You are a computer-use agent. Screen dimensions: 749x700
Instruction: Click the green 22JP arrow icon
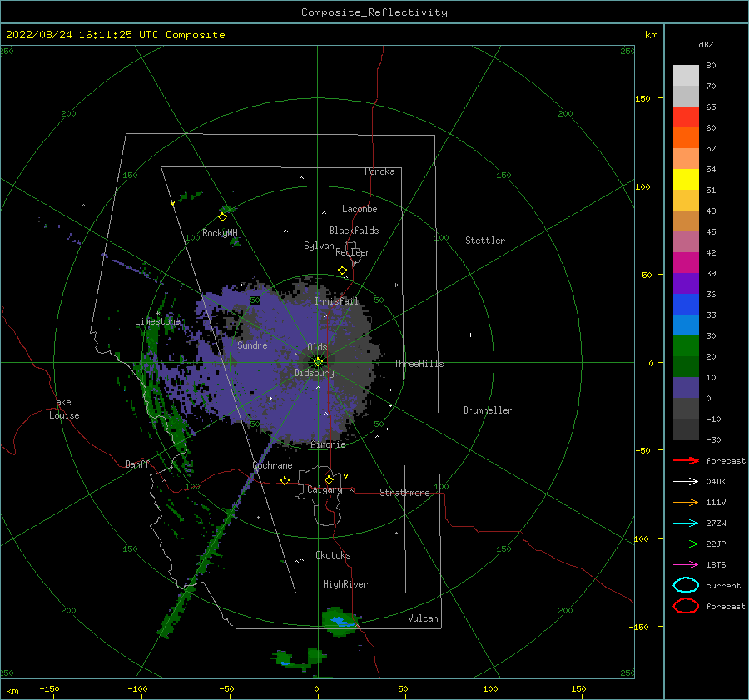coord(686,544)
